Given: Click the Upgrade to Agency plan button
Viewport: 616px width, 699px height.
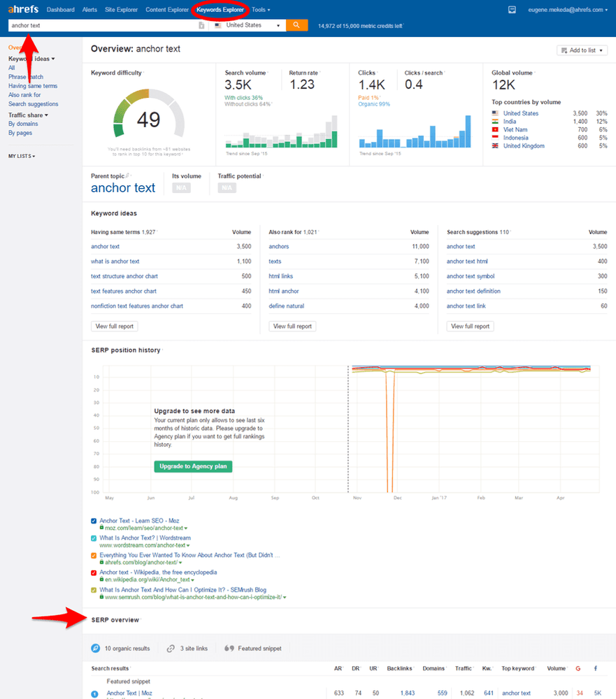Looking at the screenshot, I should (x=193, y=466).
